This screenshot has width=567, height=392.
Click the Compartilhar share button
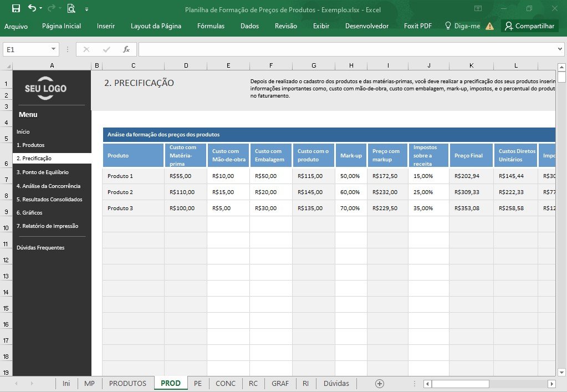(530, 26)
